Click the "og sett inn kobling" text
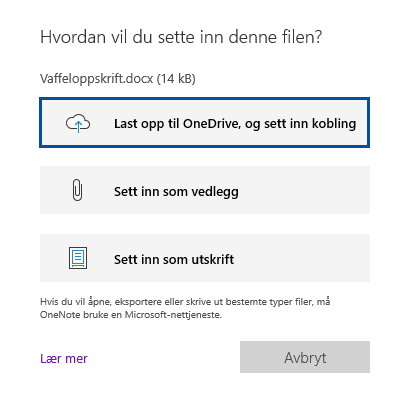This screenshot has height=397, width=409. pyautogui.click(x=300, y=124)
